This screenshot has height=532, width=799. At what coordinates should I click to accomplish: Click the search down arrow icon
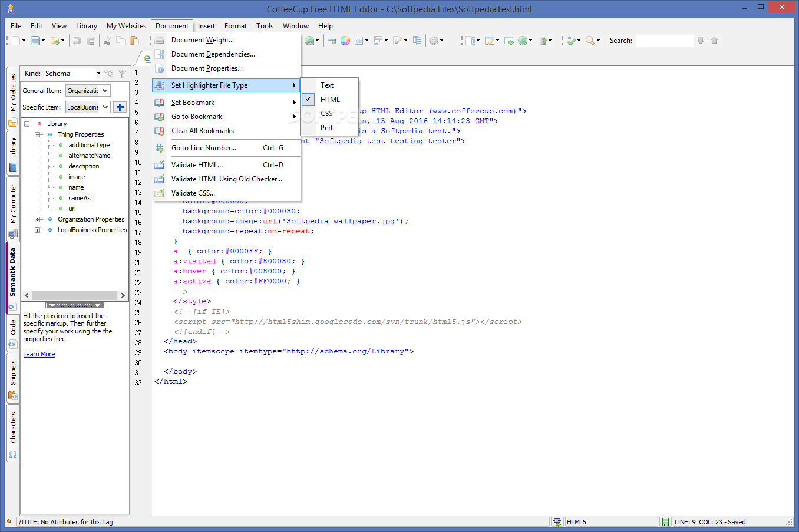click(x=701, y=41)
